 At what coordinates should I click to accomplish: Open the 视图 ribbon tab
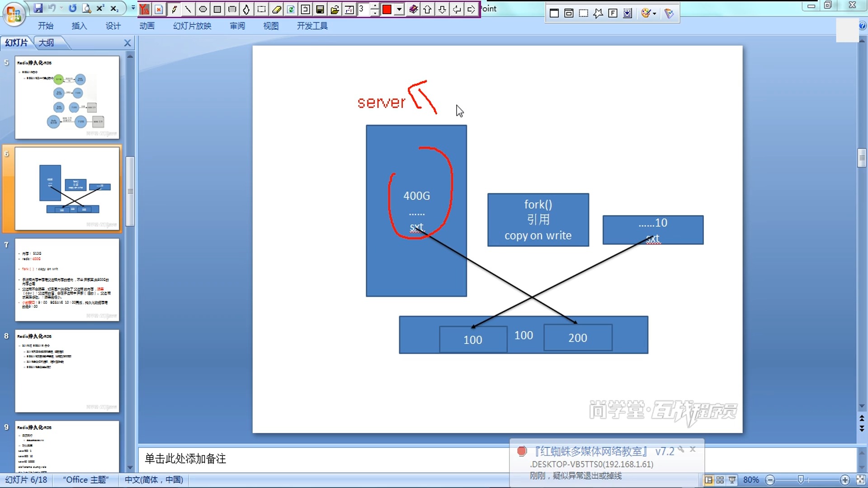pyautogui.click(x=271, y=26)
